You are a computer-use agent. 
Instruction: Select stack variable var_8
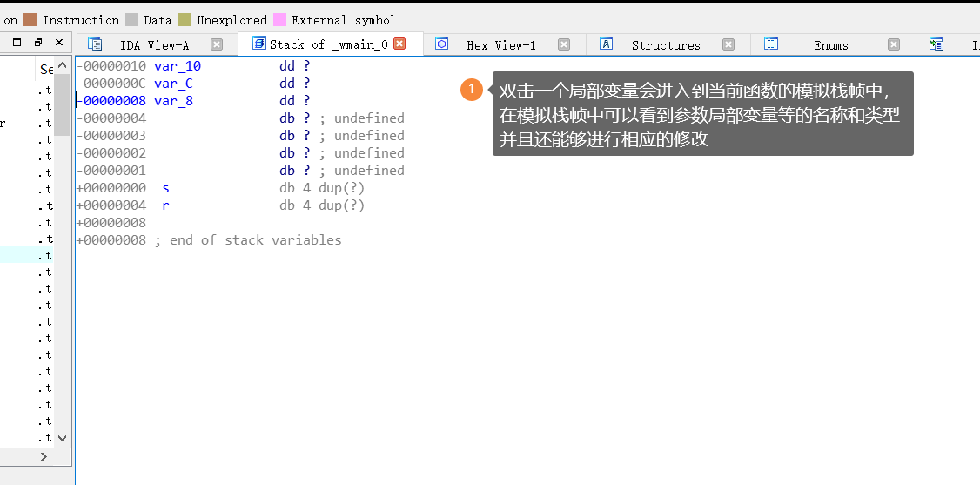pyautogui.click(x=173, y=101)
